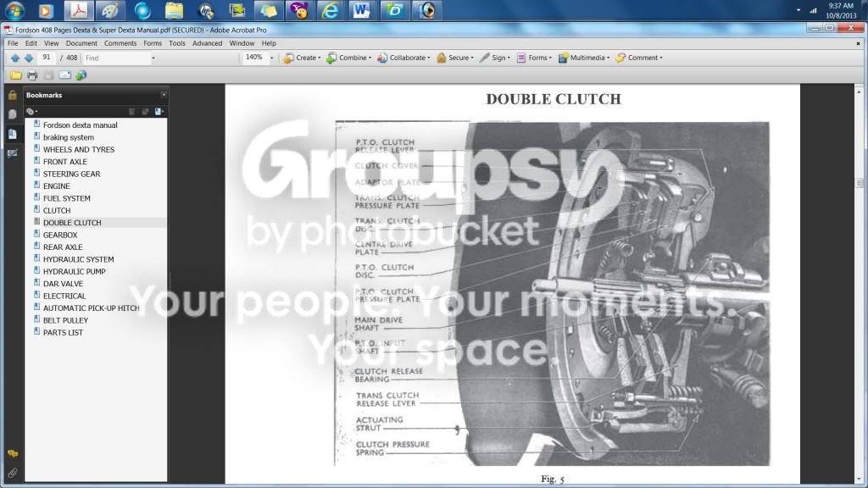Open the View menu
Screen dimensions: 868x488
click(x=52, y=43)
